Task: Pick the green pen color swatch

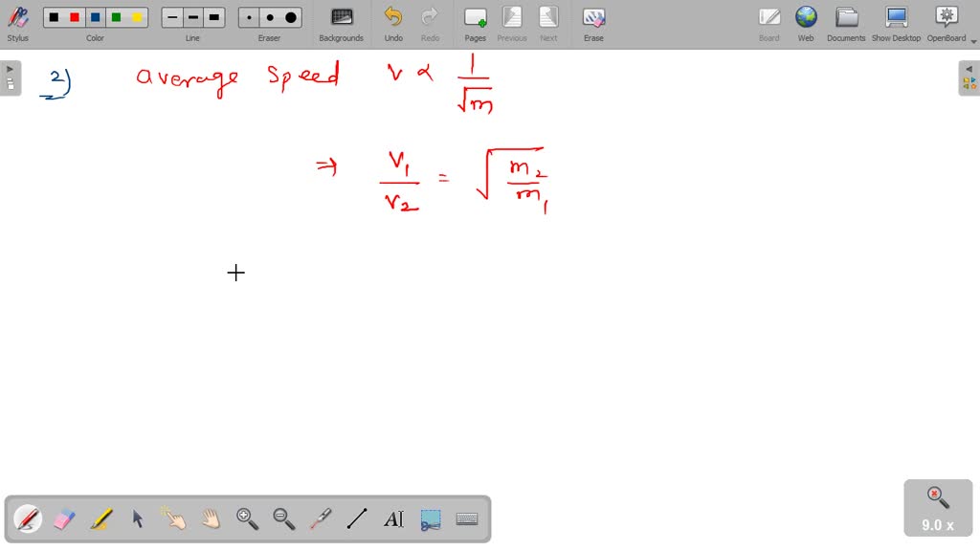Action: point(118,16)
